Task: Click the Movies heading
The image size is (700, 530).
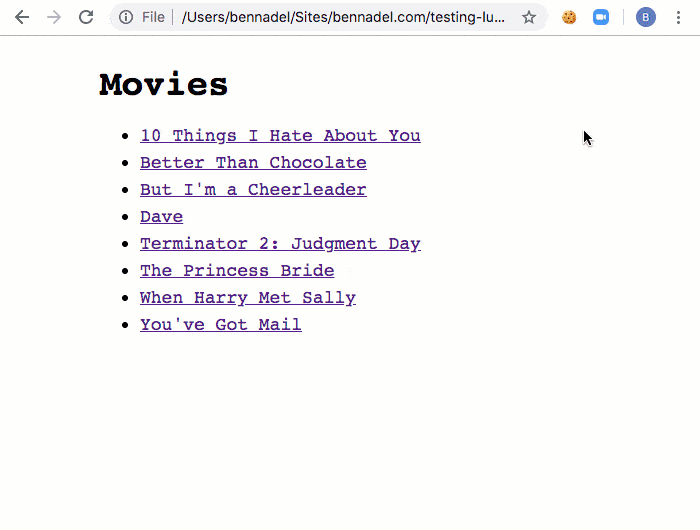Action: (163, 84)
